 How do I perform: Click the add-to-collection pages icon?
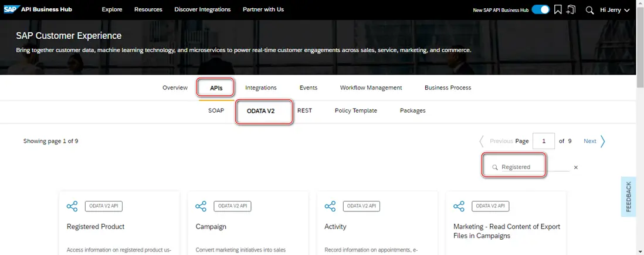coord(571,9)
